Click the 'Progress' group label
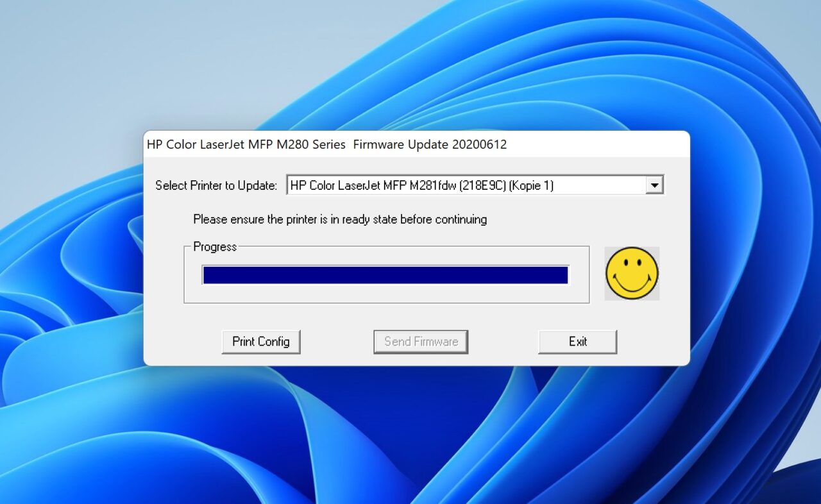 coord(215,247)
